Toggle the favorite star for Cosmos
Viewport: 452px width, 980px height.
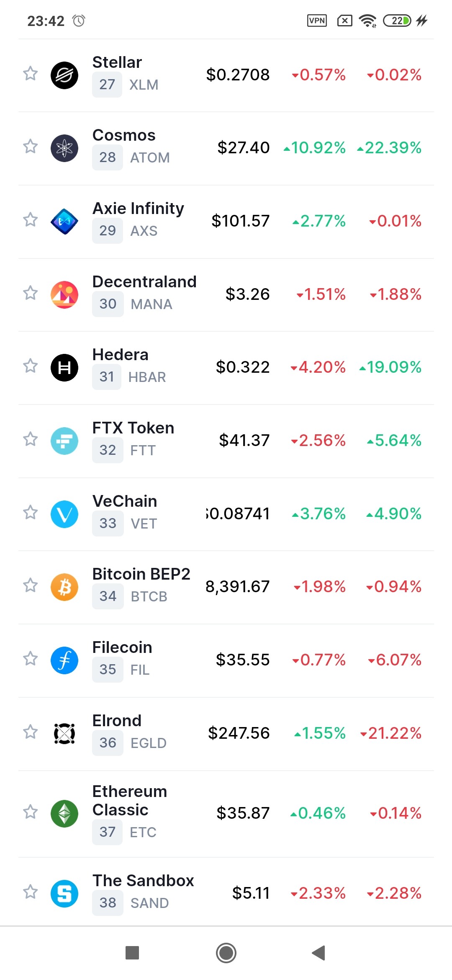[x=30, y=146]
